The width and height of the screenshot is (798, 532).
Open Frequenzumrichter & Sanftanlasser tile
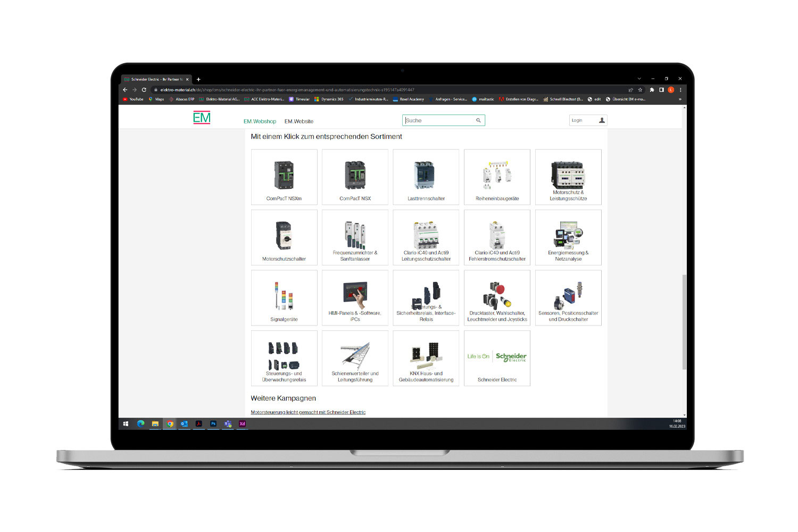click(355, 237)
